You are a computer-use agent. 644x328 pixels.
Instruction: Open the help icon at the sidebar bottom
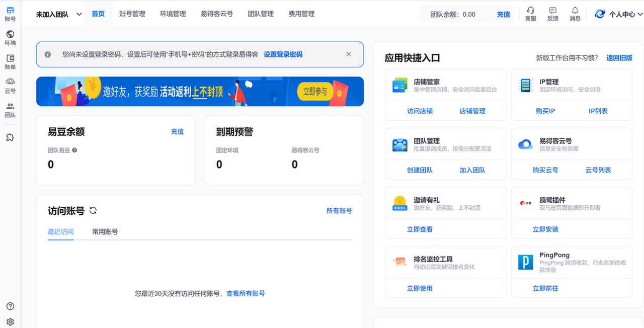(x=10, y=306)
